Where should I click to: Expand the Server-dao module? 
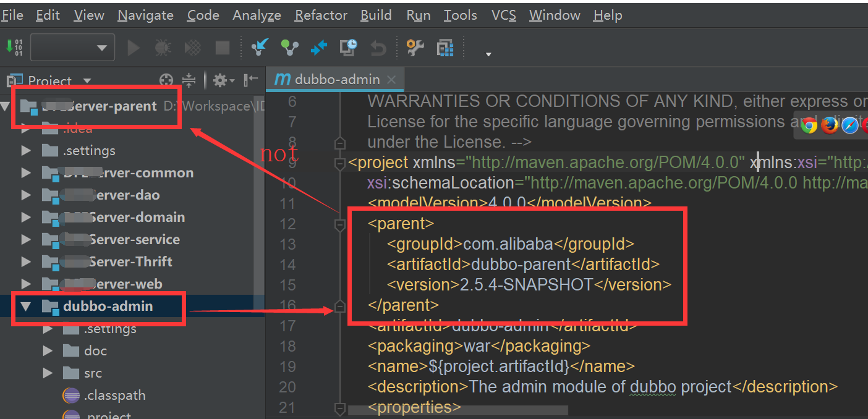tap(26, 195)
